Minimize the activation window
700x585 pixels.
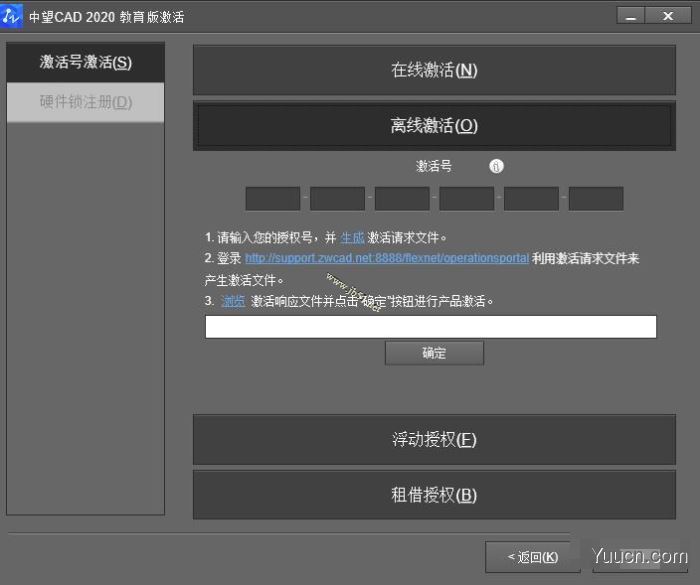630,16
